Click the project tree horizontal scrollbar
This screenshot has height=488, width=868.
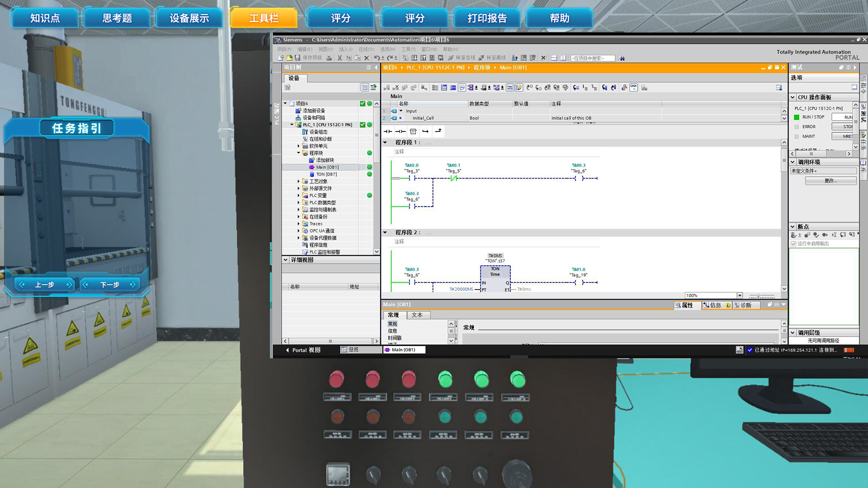pos(330,341)
